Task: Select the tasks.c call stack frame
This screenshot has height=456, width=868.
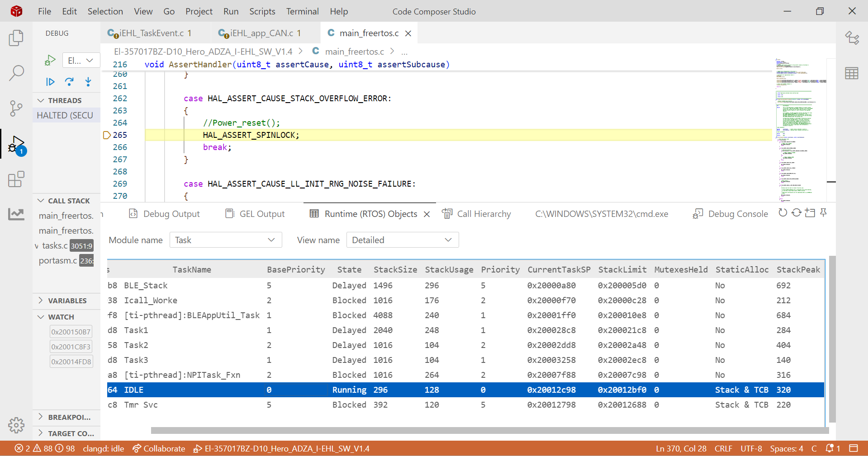Action: (x=66, y=245)
